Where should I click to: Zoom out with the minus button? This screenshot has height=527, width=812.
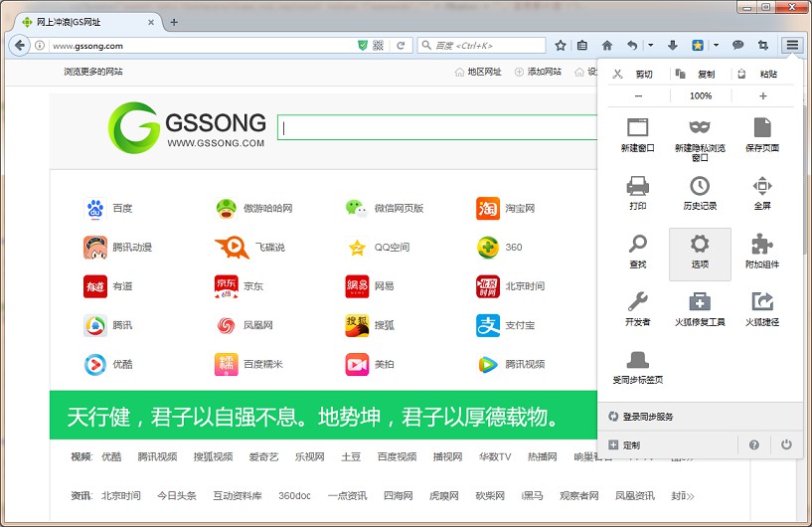(638, 95)
